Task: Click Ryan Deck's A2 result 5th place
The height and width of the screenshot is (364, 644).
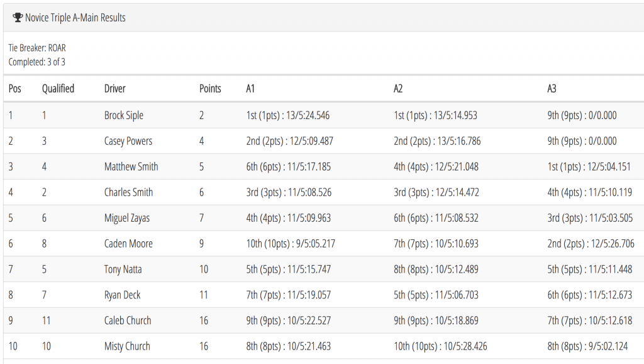Action: point(436,295)
